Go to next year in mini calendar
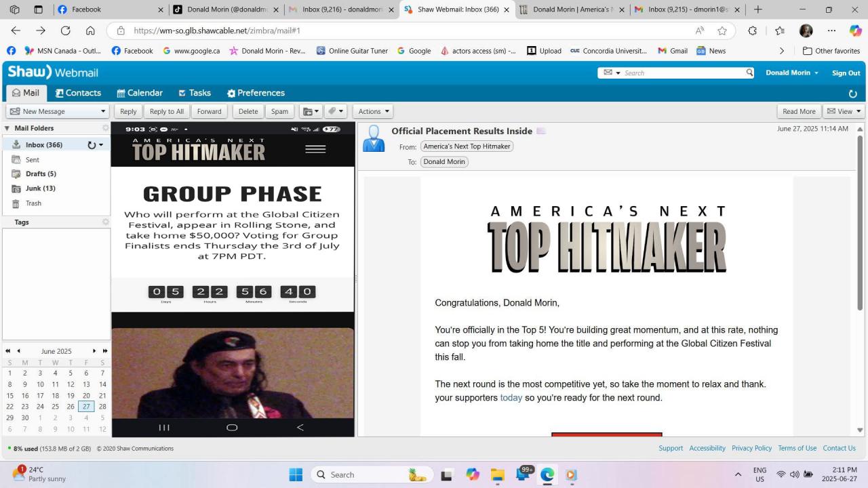The image size is (868, 488). coord(105,351)
